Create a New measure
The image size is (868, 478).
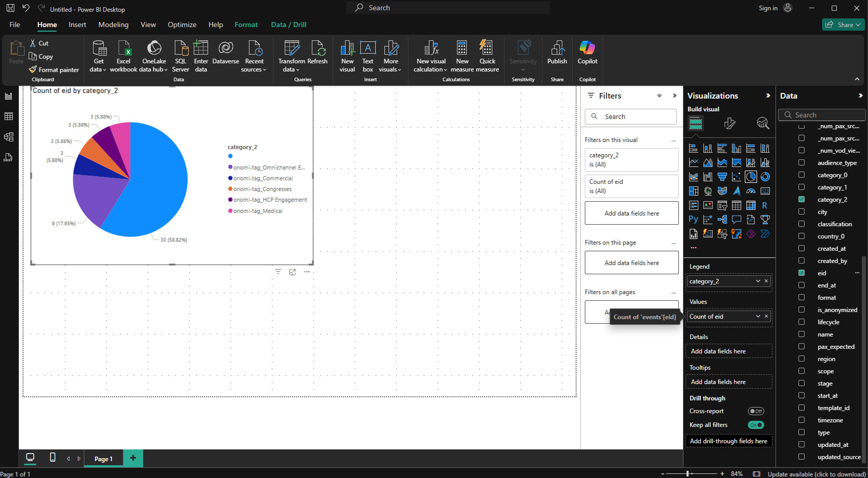tap(462, 56)
